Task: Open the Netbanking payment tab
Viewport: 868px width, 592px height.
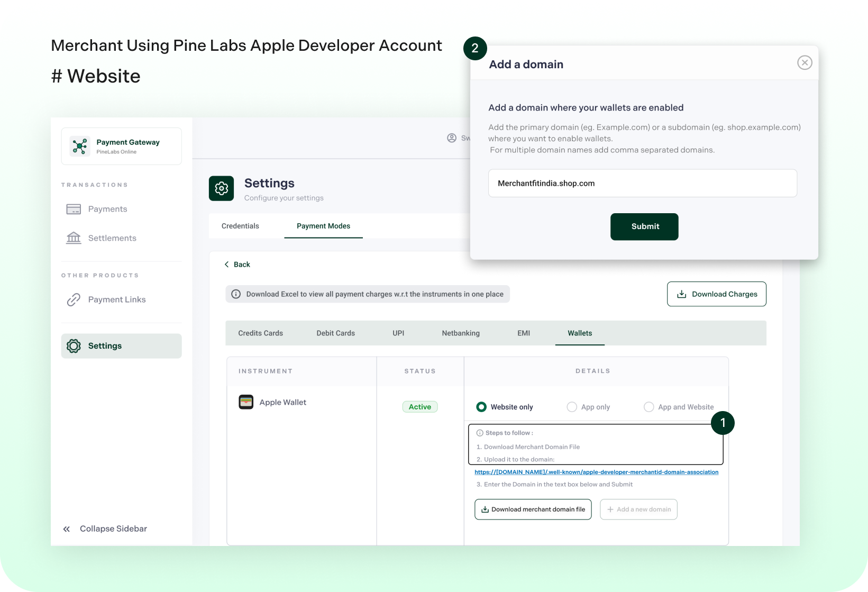Action: [460, 333]
